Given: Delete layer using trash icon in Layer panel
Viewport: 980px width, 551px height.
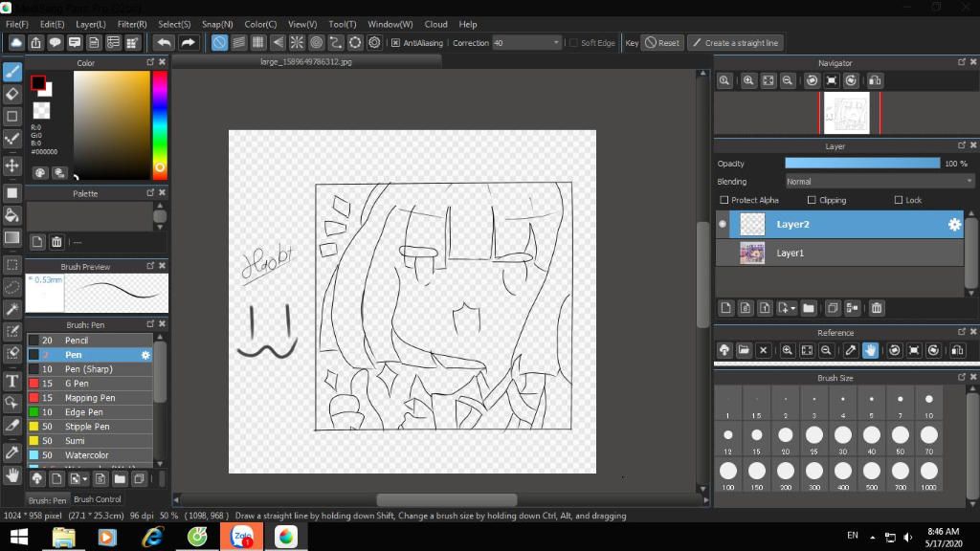Looking at the screenshot, I should pyautogui.click(x=877, y=308).
